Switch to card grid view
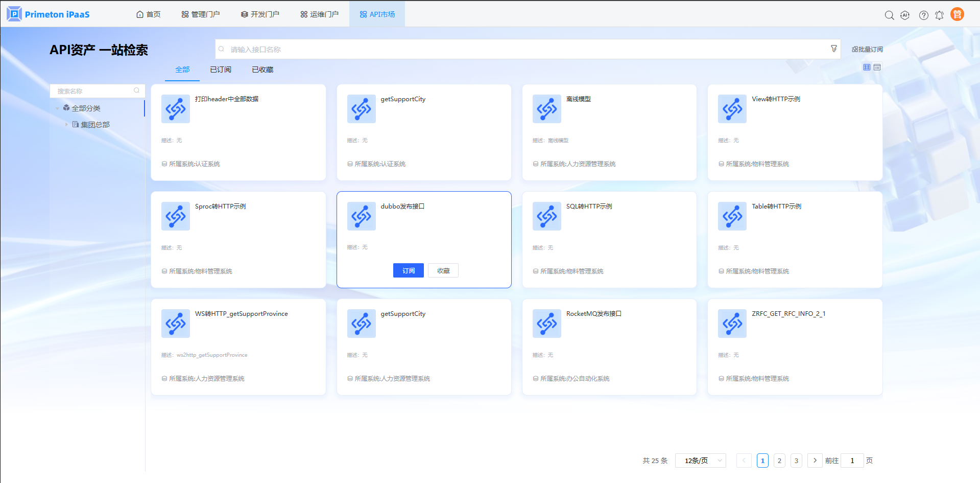This screenshot has width=980, height=483. [x=867, y=67]
